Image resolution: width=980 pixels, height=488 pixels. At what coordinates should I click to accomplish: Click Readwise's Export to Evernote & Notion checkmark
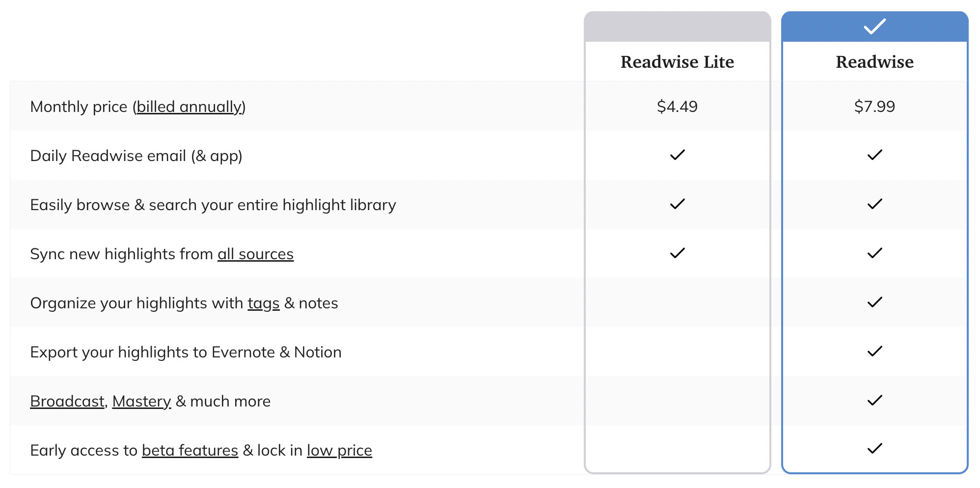click(x=874, y=352)
